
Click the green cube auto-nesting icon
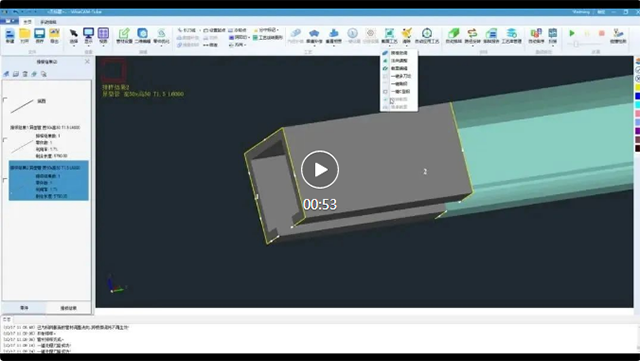coord(453,36)
